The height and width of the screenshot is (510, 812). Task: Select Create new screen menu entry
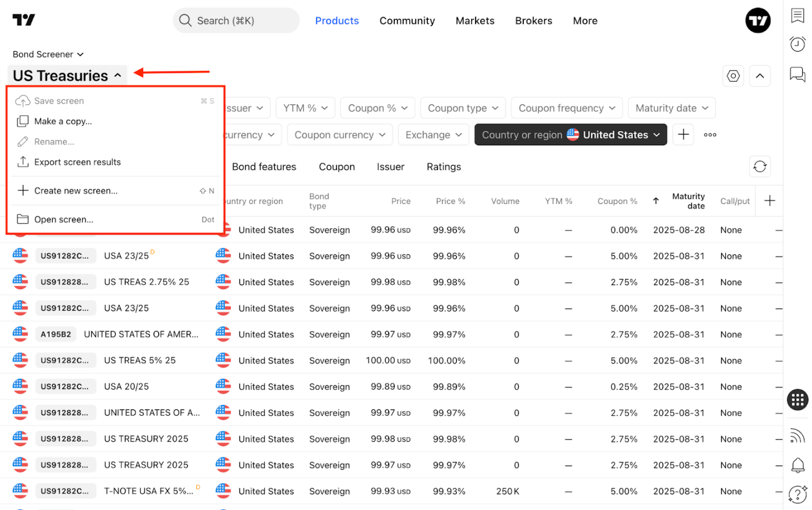[116, 191]
